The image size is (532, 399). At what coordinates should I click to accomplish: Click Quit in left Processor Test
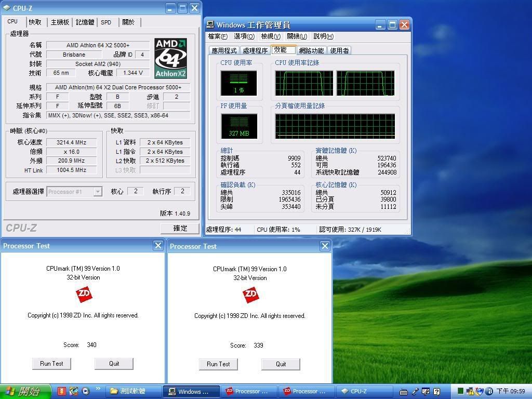click(114, 363)
